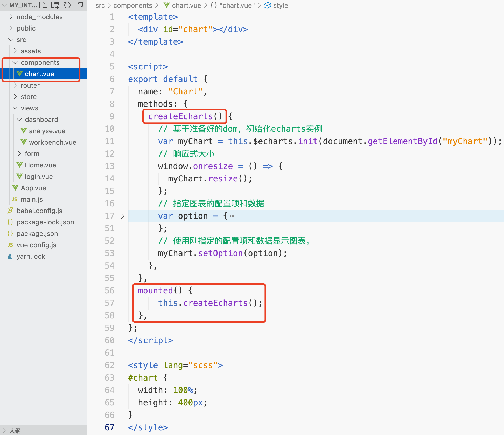Image resolution: width=504 pixels, height=435 pixels.
Task: Click the Babel icon beside babel.config.js
Action: [10, 211]
